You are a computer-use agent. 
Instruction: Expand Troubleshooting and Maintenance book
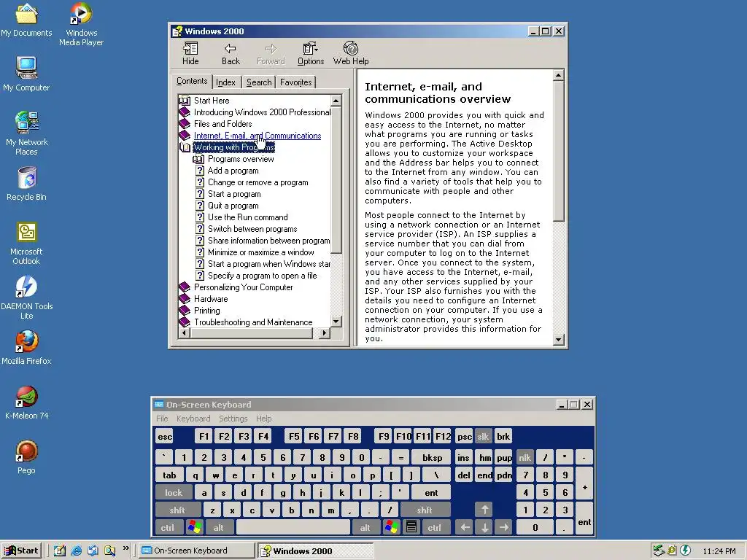tap(185, 322)
